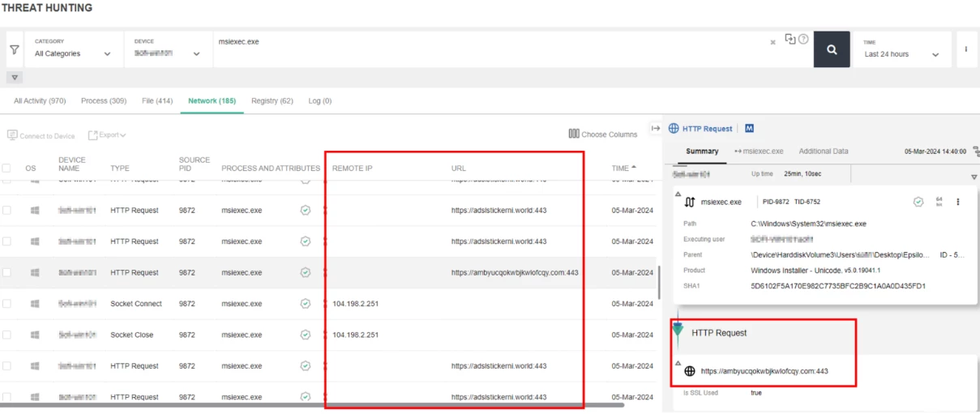The image size is (980, 414).
Task: Switch to Registry (62) tab
Action: tap(272, 101)
